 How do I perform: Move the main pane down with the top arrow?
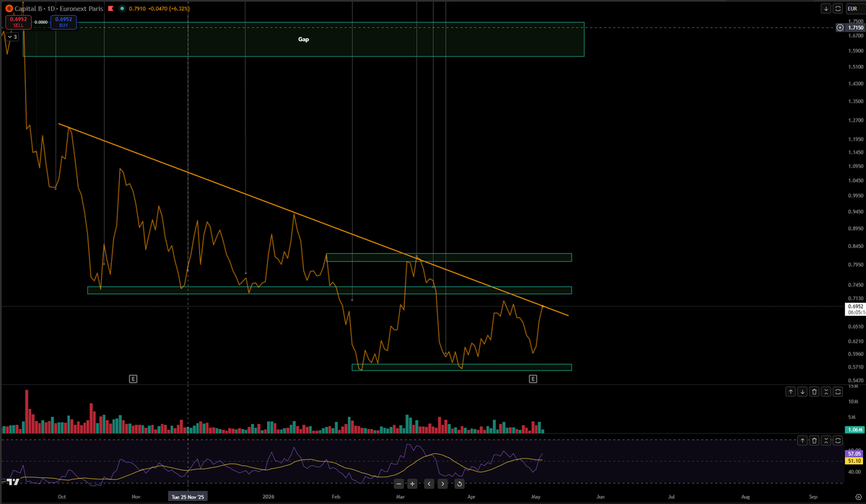click(x=826, y=9)
